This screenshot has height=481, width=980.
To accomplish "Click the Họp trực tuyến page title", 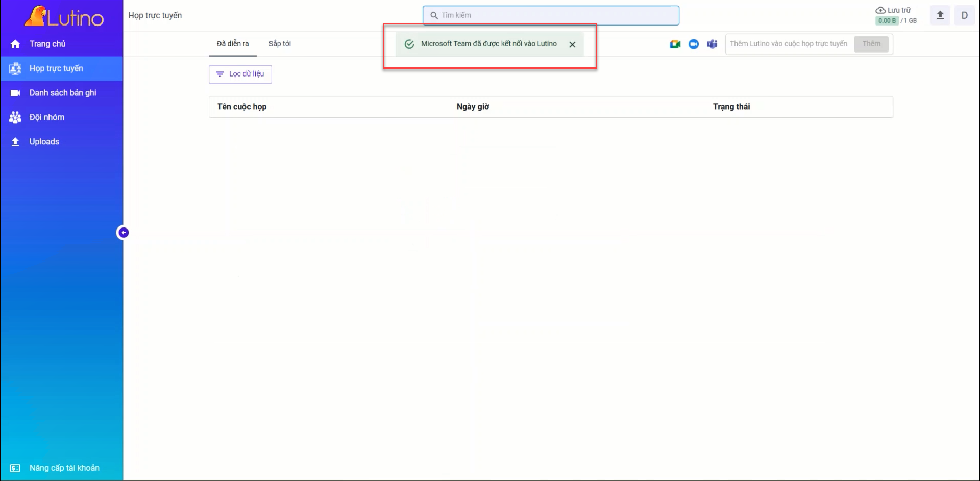I will (x=155, y=15).
